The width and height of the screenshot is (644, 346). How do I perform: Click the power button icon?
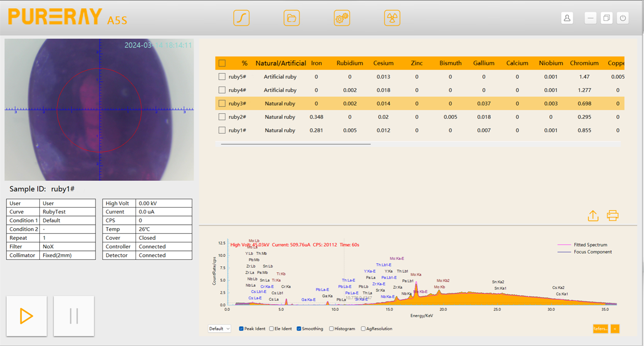tap(623, 18)
